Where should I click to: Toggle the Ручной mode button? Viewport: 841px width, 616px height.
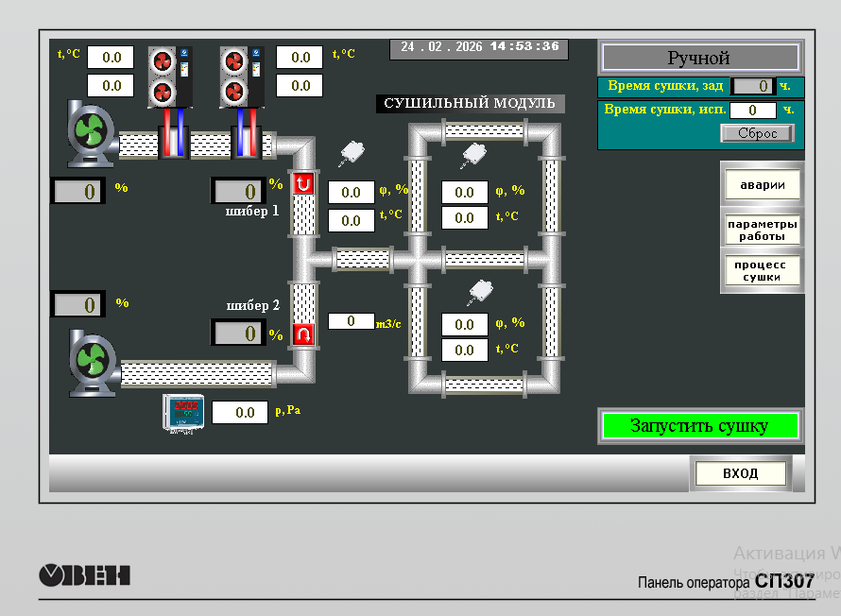coord(699,58)
